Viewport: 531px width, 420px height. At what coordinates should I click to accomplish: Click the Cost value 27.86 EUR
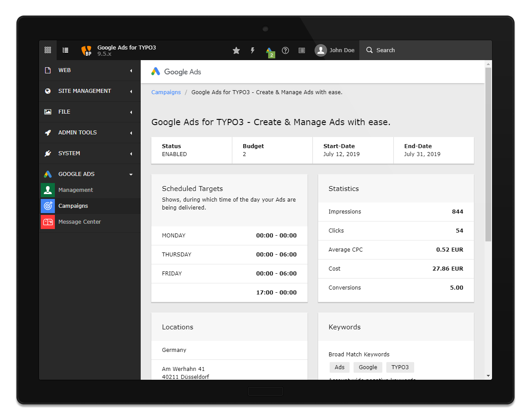(x=448, y=269)
